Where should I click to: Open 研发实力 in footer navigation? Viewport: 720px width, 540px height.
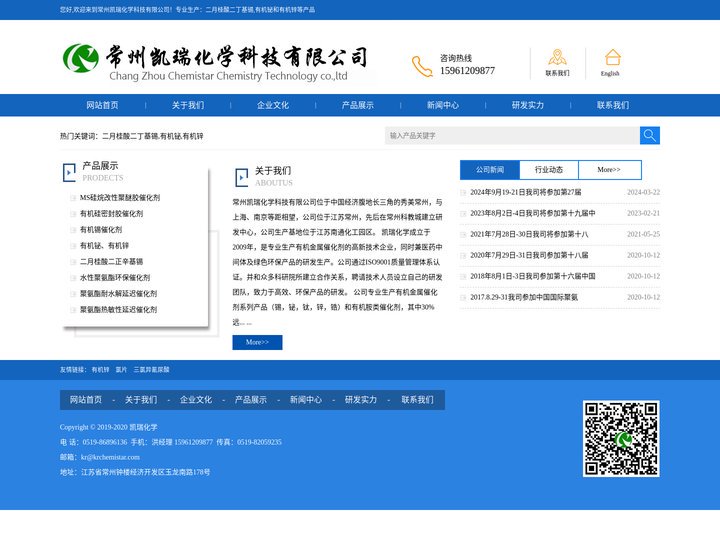(361, 400)
